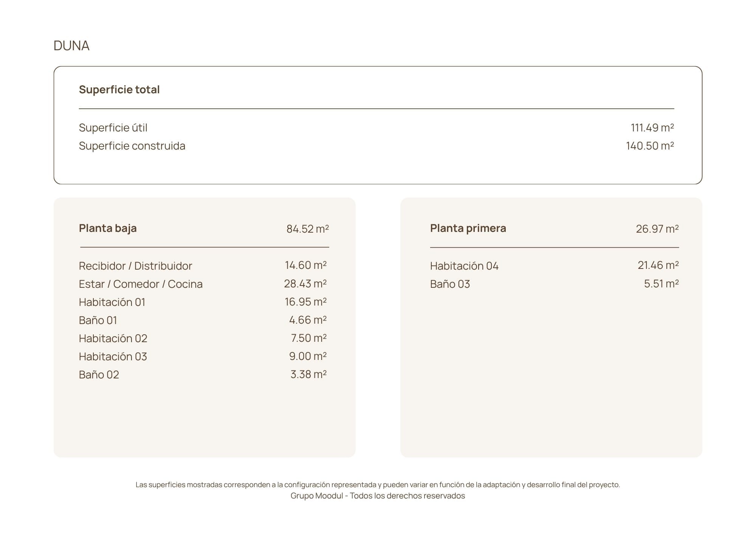The width and height of the screenshot is (756, 534).
Task: Click the Grupo Moodul footer text
Action: click(378, 496)
